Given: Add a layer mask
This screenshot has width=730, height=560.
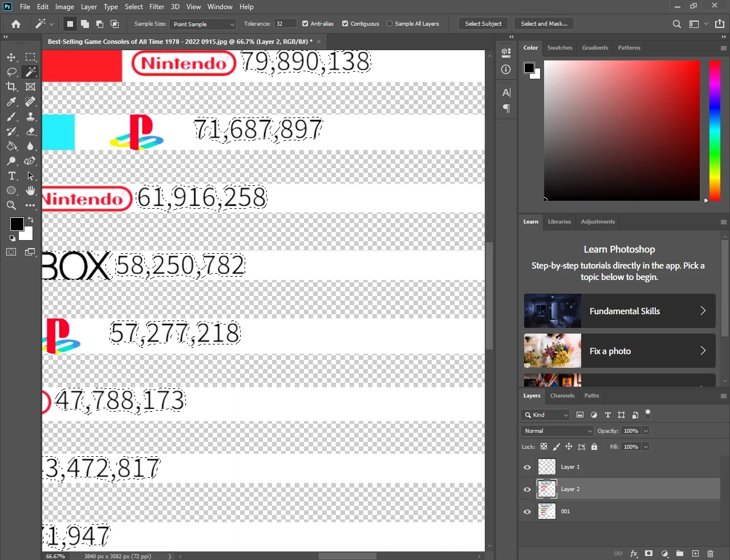Looking at the screenshot, I should tap(648, 554).
